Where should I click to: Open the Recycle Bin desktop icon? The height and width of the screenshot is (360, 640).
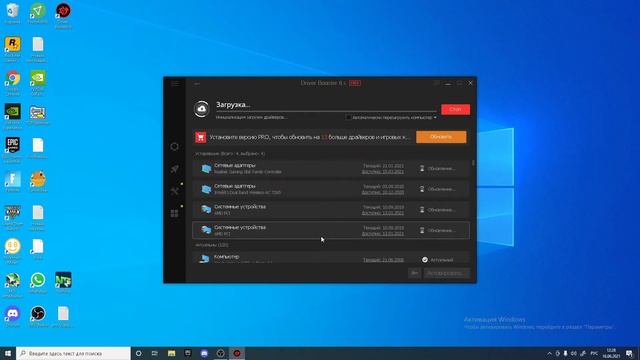[x=13, y=13]
